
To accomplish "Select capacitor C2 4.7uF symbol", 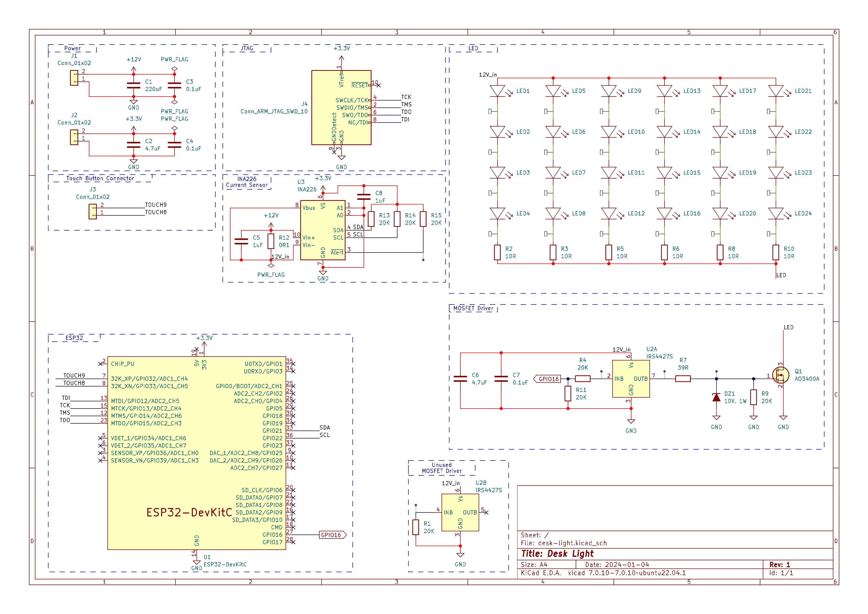I will click(x=133, y=145).
